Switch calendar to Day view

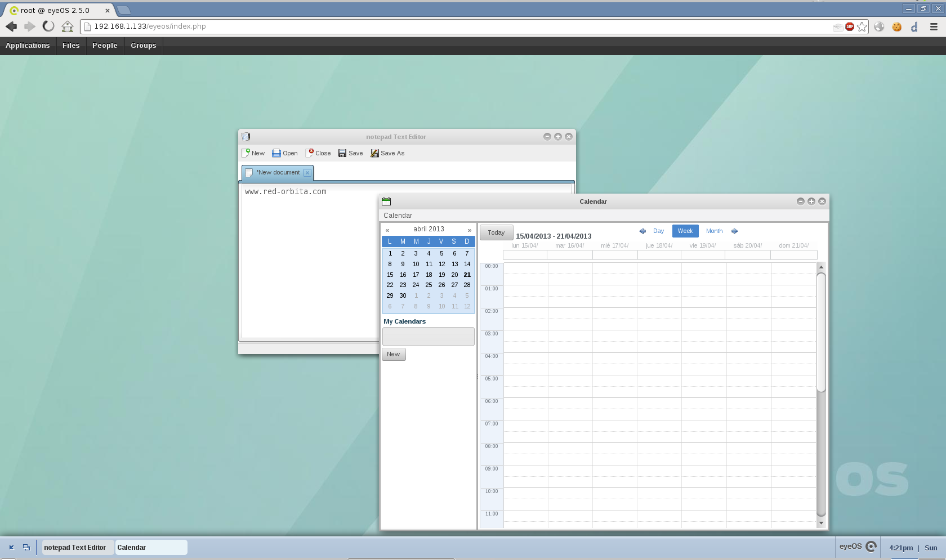tap(658, 231)
